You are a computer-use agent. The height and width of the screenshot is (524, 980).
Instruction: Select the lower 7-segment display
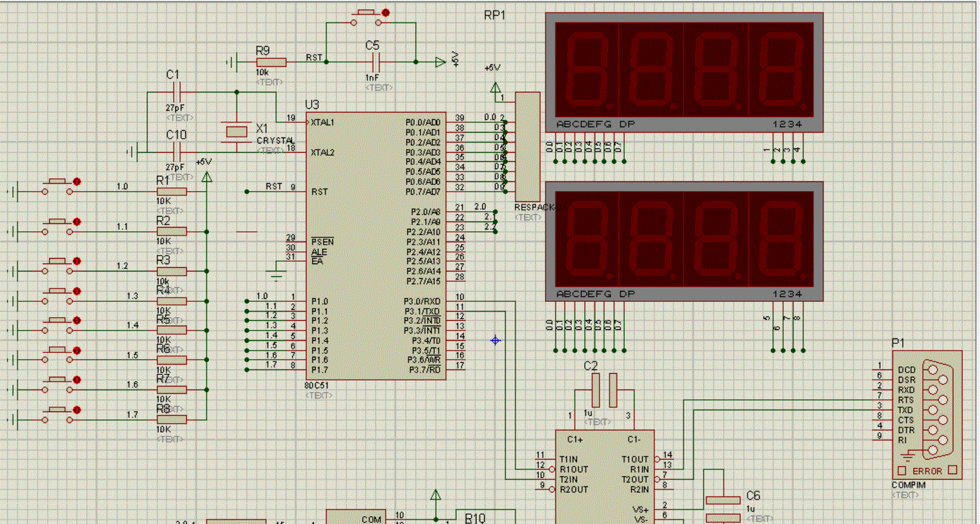[x=684, y=241]
